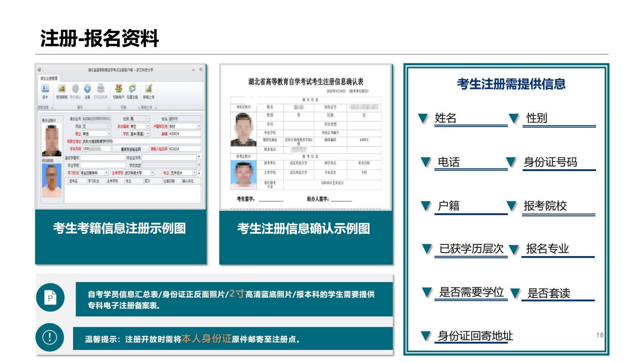Click the 读卡 card reader icon
Screen dimensions: 644x362
pyautogui.click(x=45, y=88)
